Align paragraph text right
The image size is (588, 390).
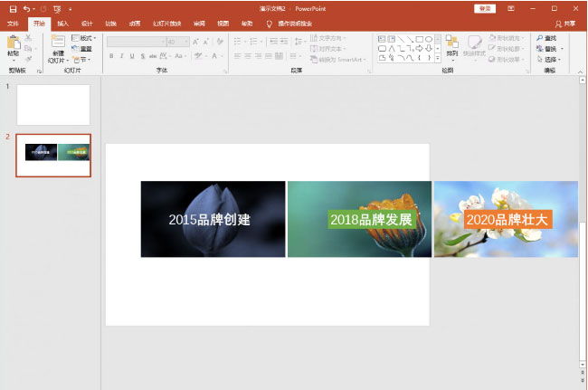click(259, 56)
